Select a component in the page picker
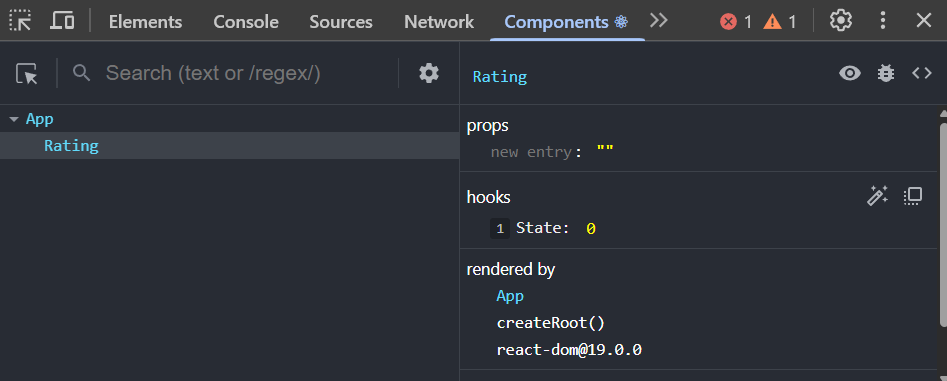947x381 pixels. pyautogui.click(x=27, y=74)
